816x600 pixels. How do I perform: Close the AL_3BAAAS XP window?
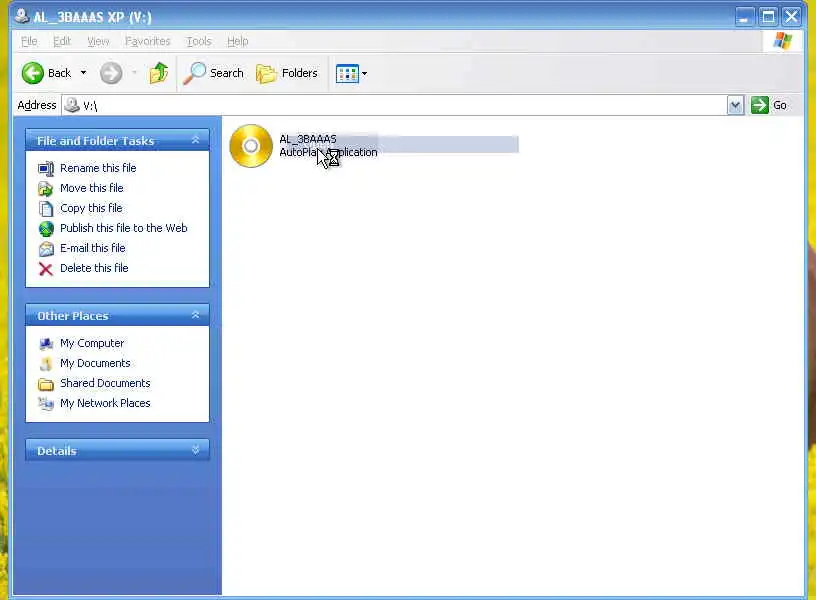[792, 17]
